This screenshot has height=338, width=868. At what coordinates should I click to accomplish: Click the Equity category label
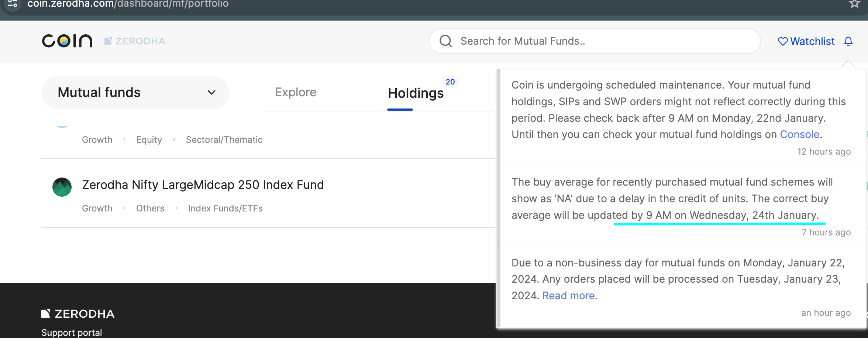(x=149, y=139)
